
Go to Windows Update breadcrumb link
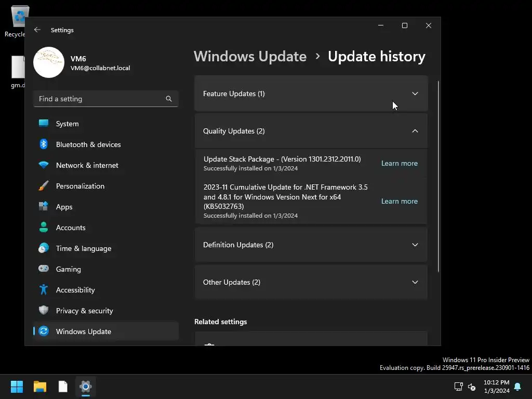click(250, 56)
